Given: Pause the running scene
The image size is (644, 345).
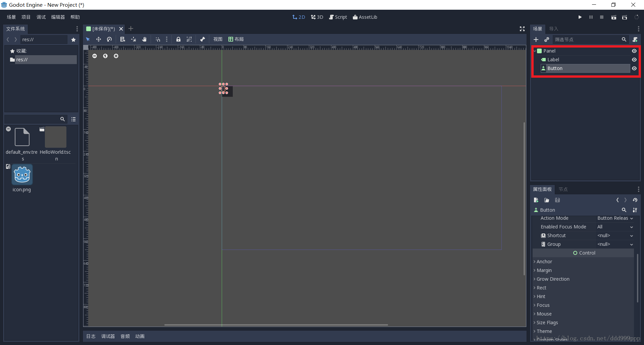Looking at the screenshot, I should (591, 17).
